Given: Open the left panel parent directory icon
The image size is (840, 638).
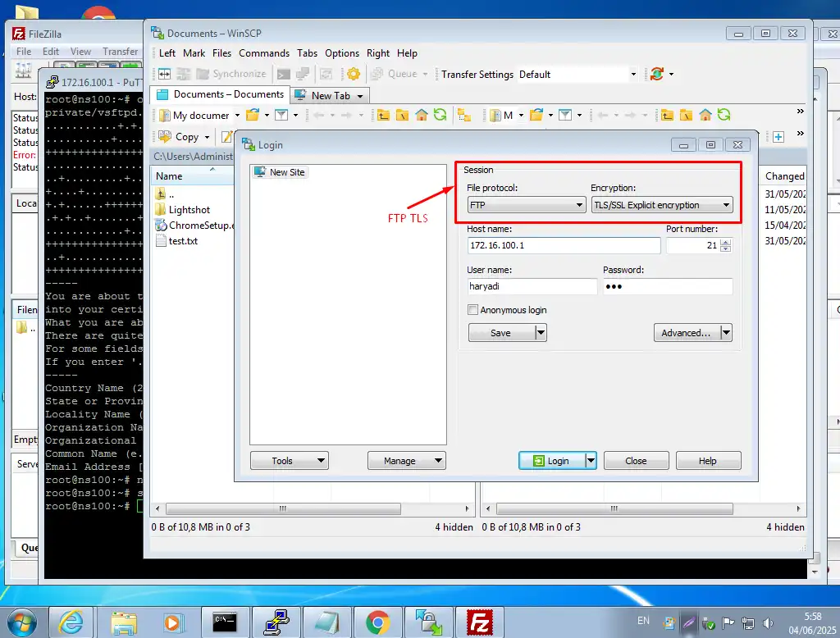Looking at the screenshot, I should coord(383,116).
